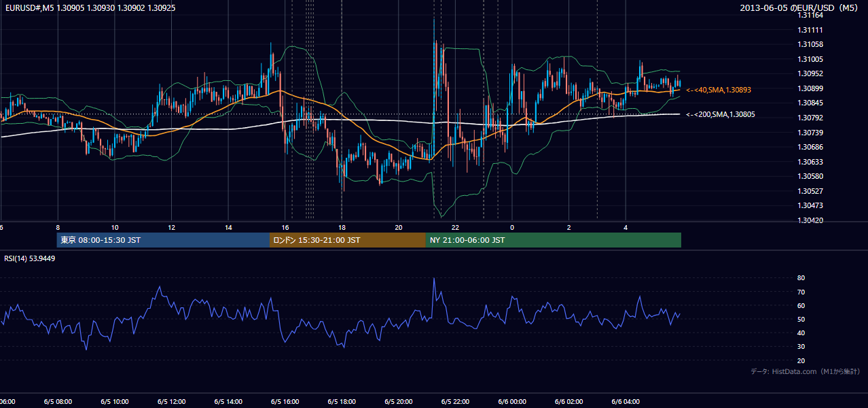The width and height of the screenshot is (868, 408).
Task: Click price axis value 1.30580
Action: coord(811,176)
